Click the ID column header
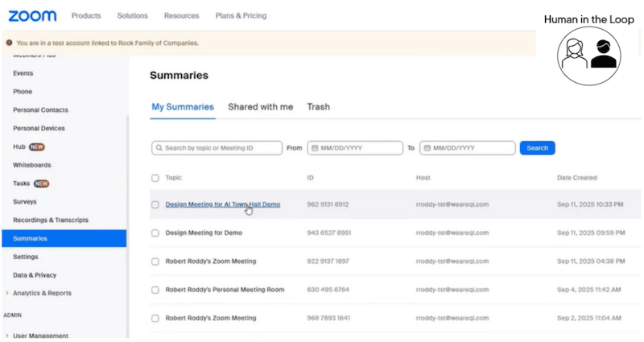The width and height of the screenshot is (644, 342). 310,178
